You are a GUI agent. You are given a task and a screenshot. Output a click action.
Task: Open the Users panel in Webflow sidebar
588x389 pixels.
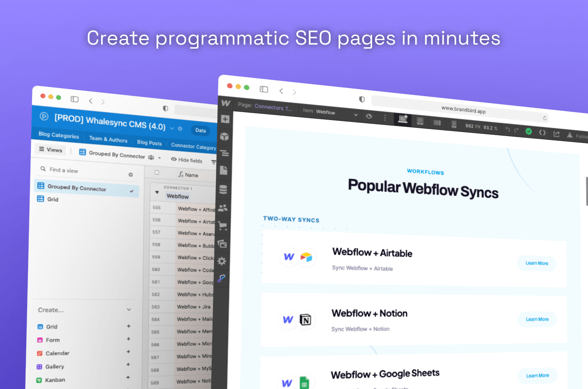(223, 208)
